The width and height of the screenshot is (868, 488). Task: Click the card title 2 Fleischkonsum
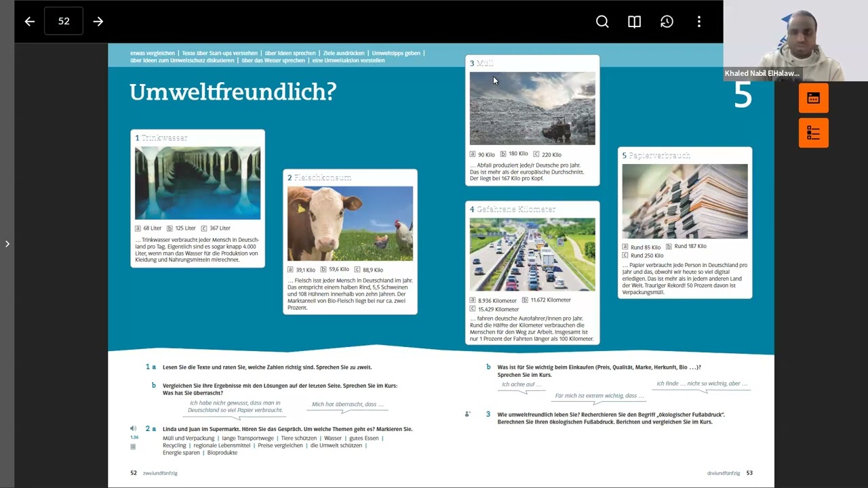[x=319, y=178]
